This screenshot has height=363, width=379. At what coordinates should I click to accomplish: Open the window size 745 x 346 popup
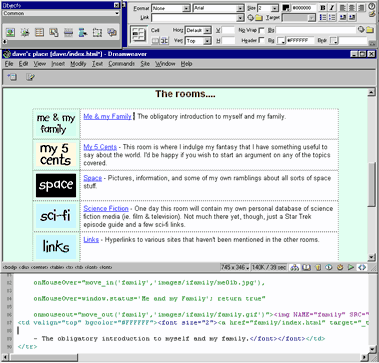pos(235,267)
